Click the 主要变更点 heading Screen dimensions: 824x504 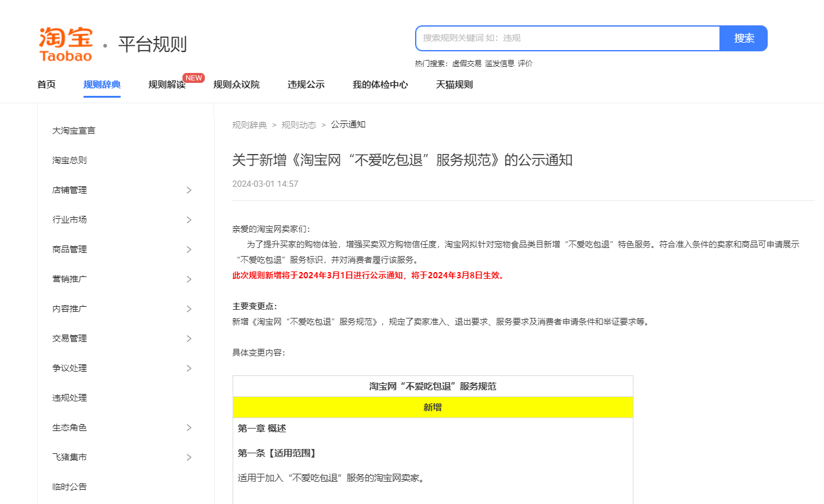click(x=255, y=306)
